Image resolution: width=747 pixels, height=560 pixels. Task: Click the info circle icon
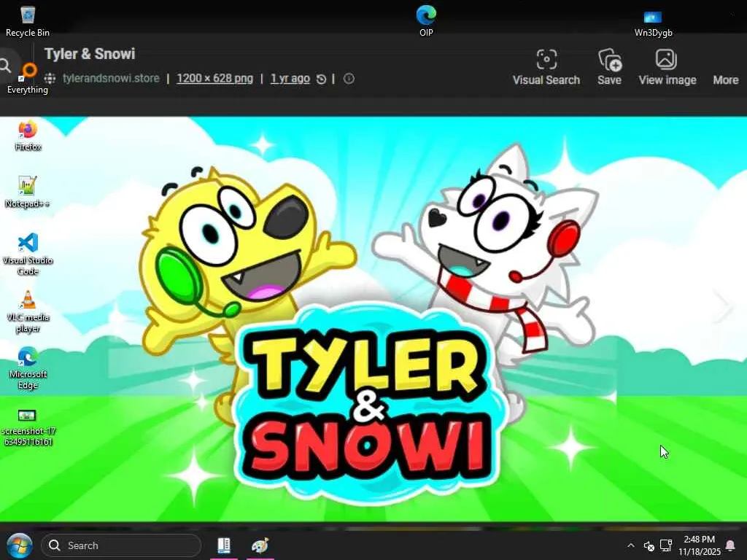(349, 79)
